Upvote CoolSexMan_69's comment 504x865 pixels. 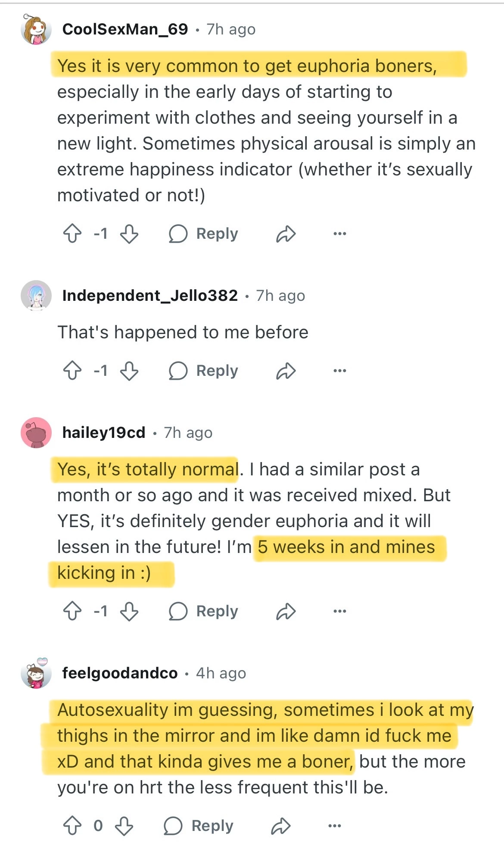72,234
